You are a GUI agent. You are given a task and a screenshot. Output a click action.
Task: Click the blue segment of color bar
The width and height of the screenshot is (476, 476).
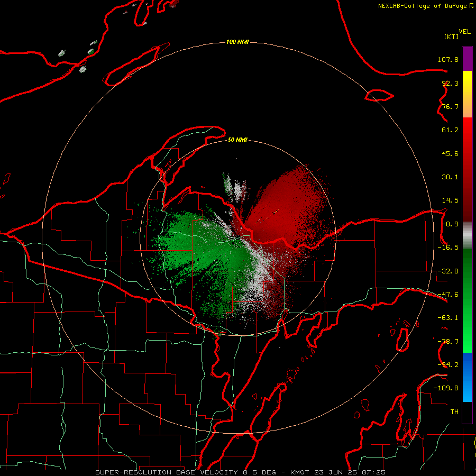coord(467,377)
